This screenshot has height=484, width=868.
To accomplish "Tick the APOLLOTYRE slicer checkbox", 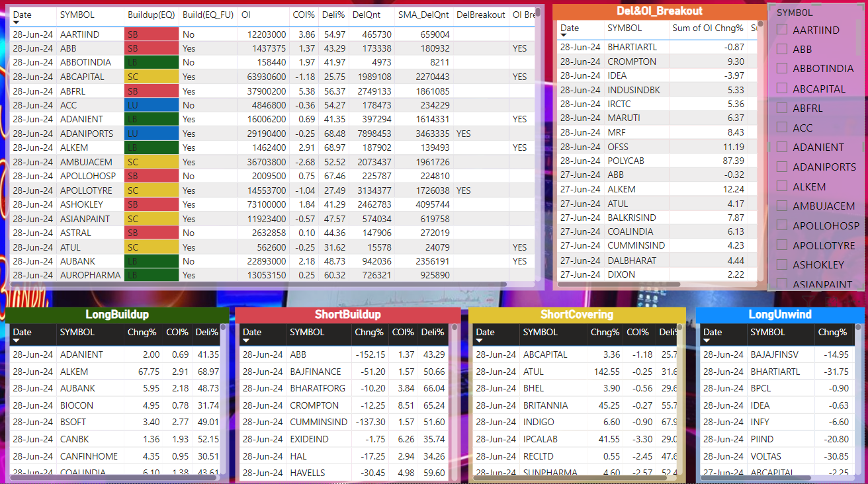I will coord(782,245).
